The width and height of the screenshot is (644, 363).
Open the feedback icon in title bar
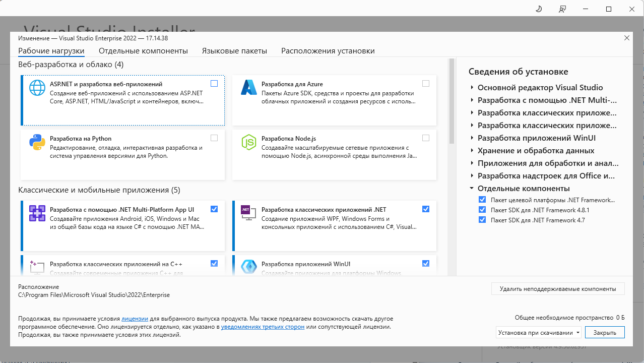[562, 9]
